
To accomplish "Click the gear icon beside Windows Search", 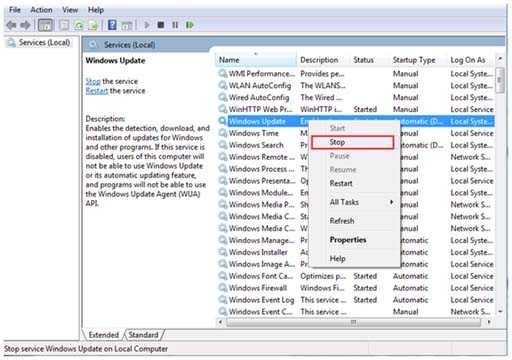I will (x=222, y=145).
